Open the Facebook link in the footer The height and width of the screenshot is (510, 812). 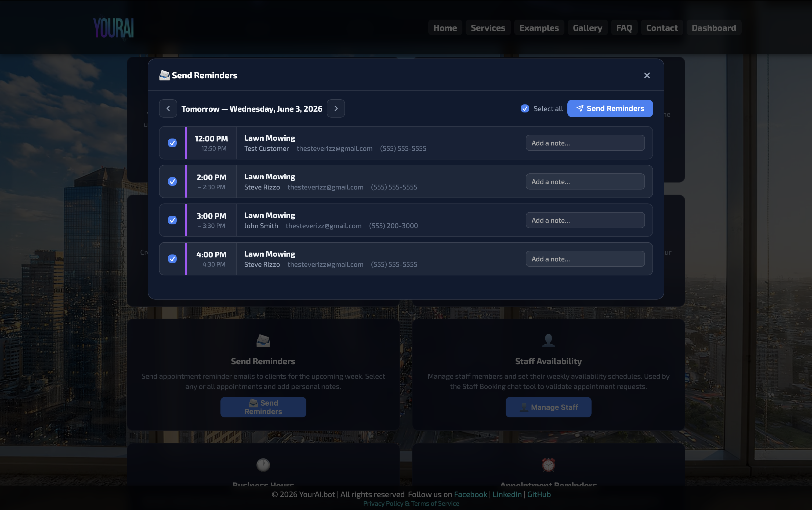[470, 494]
